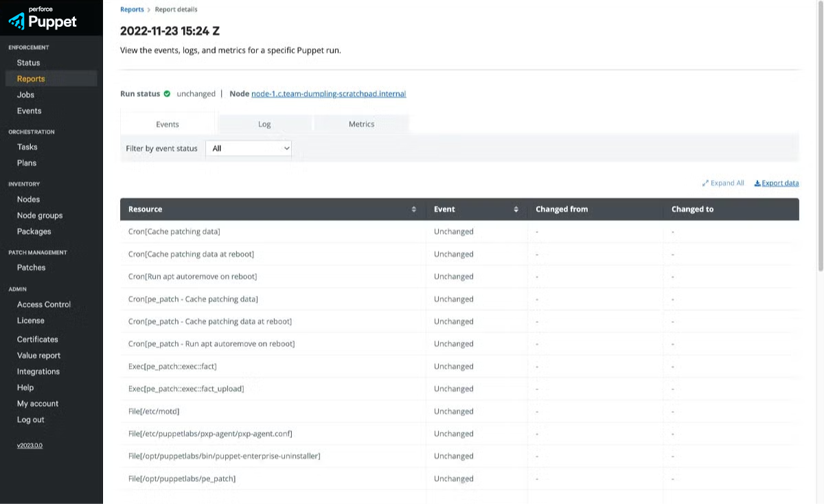Click the Export data download icon
The width and height of the screenshot is (824, 504).
[757, 183]
